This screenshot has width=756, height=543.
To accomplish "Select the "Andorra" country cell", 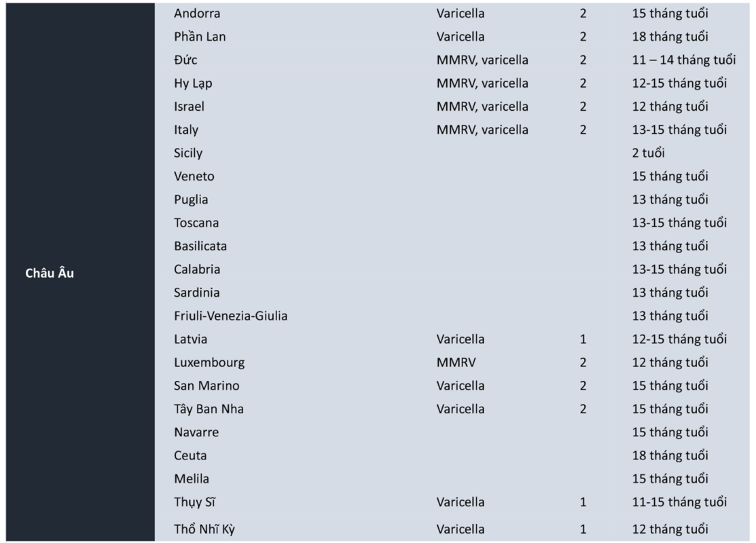I will click(197, 14).
